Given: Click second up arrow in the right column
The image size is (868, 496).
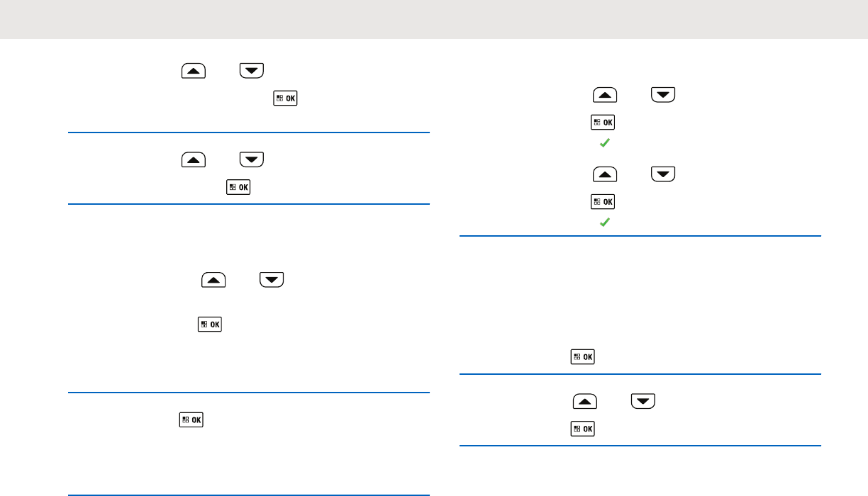Looking at the screenshot, I should [x=605, y=174].
